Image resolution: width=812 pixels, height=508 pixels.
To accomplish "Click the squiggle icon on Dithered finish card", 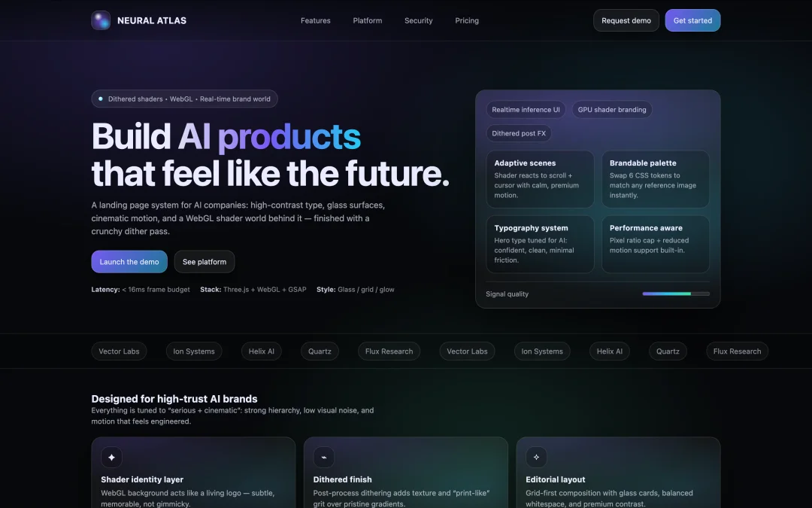I will (x=323, y=458).
